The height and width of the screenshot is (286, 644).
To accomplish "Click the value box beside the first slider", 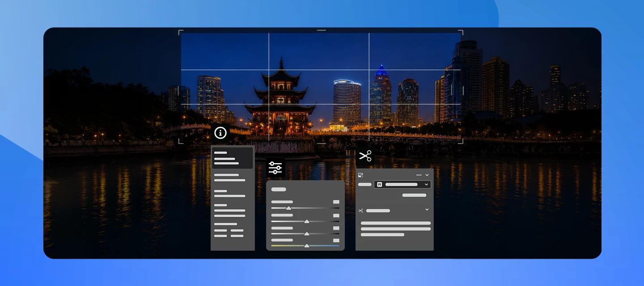I will click(336, 202).
